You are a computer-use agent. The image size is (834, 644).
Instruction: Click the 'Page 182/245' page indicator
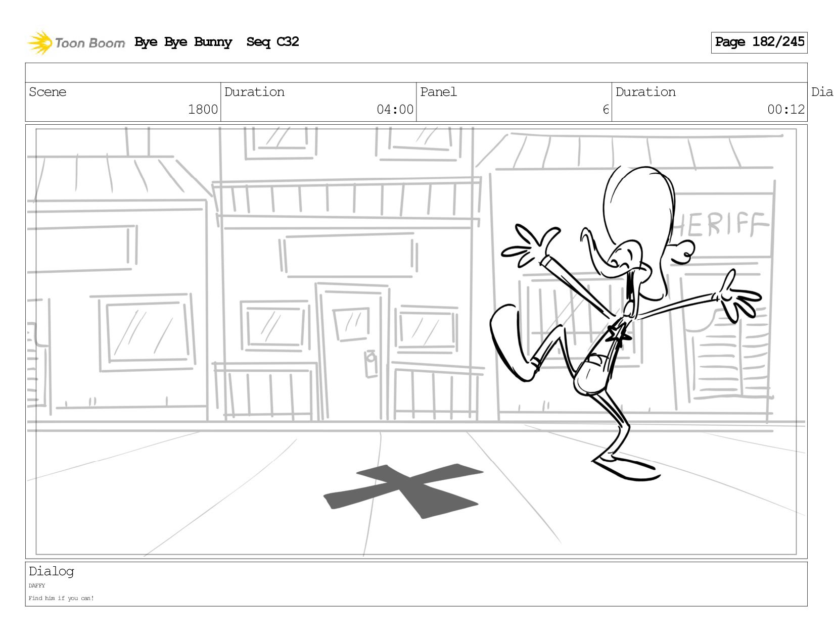(x=759, y=42)
